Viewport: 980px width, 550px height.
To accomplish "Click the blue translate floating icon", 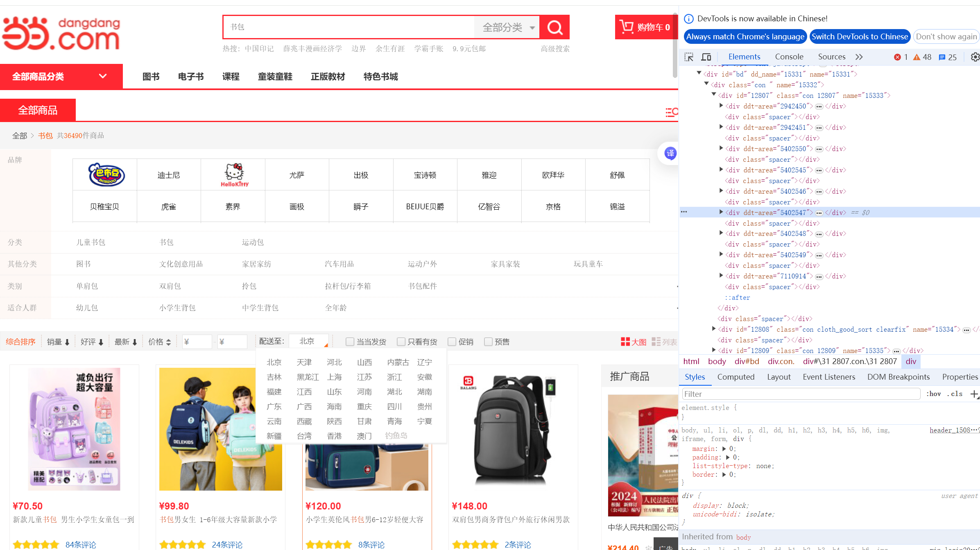I will click(x=670, y=154).
